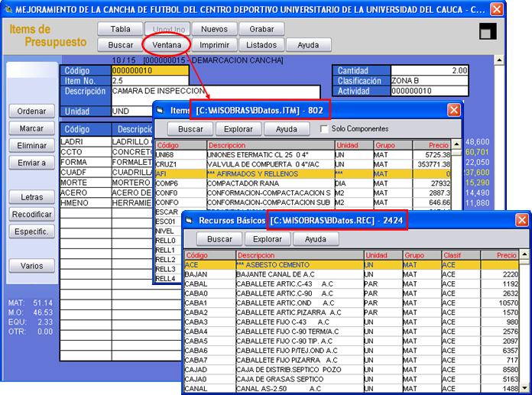Open the Listados button

coord(261,45)
